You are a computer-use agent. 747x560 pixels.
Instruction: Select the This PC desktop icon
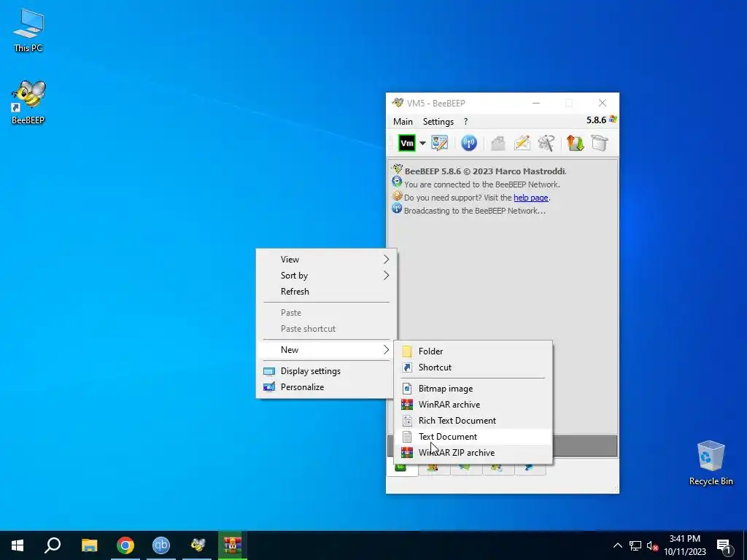tap(28, 31)
